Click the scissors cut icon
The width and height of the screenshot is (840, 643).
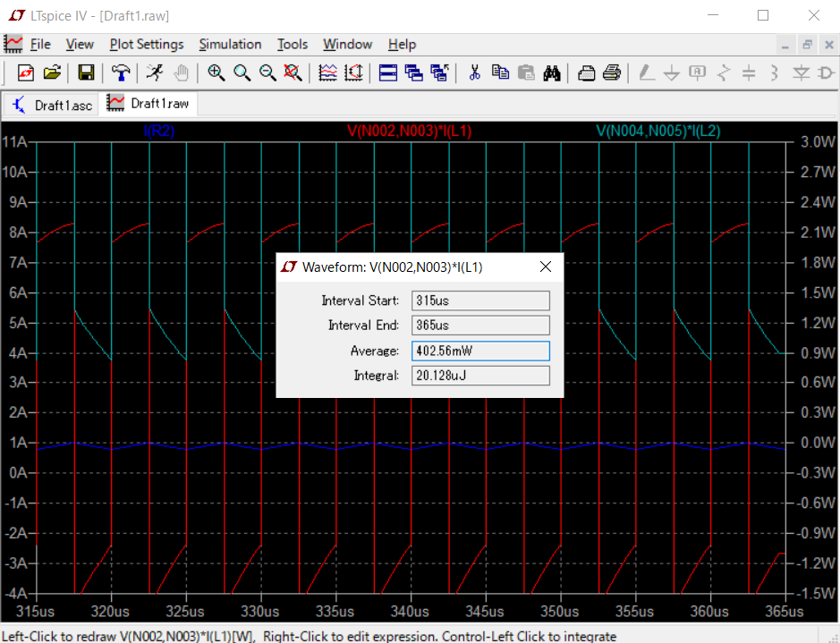coord(474,72)
